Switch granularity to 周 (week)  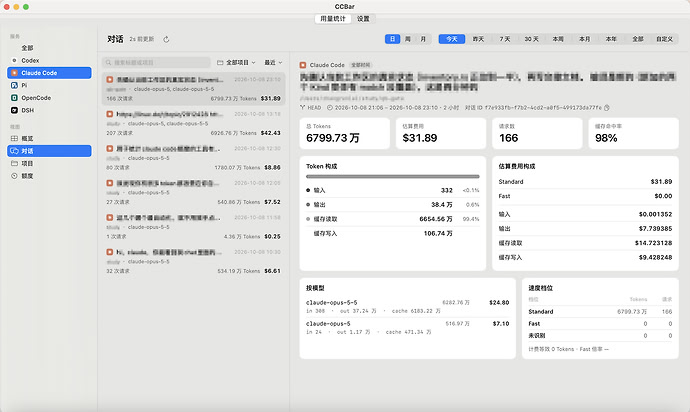click(x=408, y=39)
